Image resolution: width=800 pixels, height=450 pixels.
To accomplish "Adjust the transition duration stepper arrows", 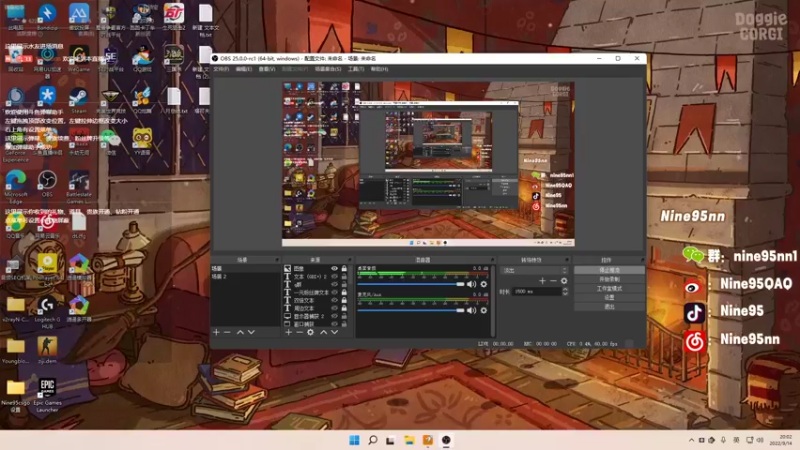I will 565,291.
